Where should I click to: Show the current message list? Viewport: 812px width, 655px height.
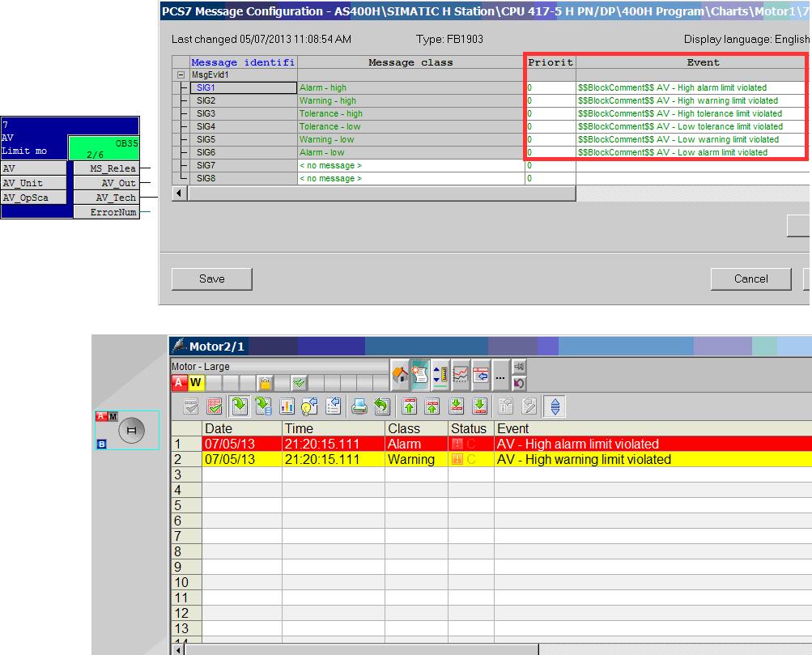tap(240, 406)
